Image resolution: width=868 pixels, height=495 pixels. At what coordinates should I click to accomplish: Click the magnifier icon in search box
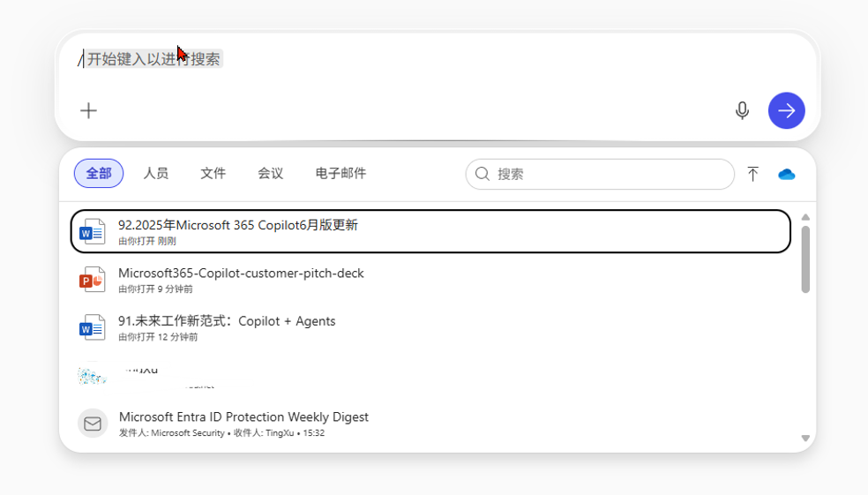pyautogui.click(x=483, y=174)
